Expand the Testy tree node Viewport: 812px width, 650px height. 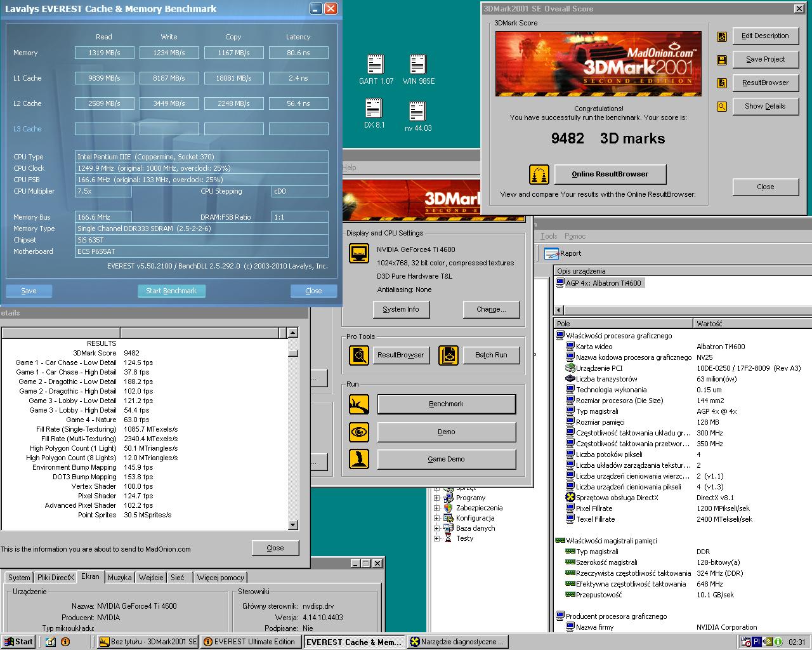[436, 538]
